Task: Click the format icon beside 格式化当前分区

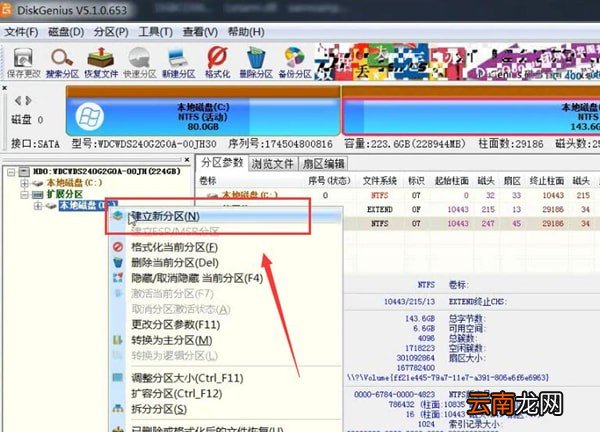Action: [118, 247]
